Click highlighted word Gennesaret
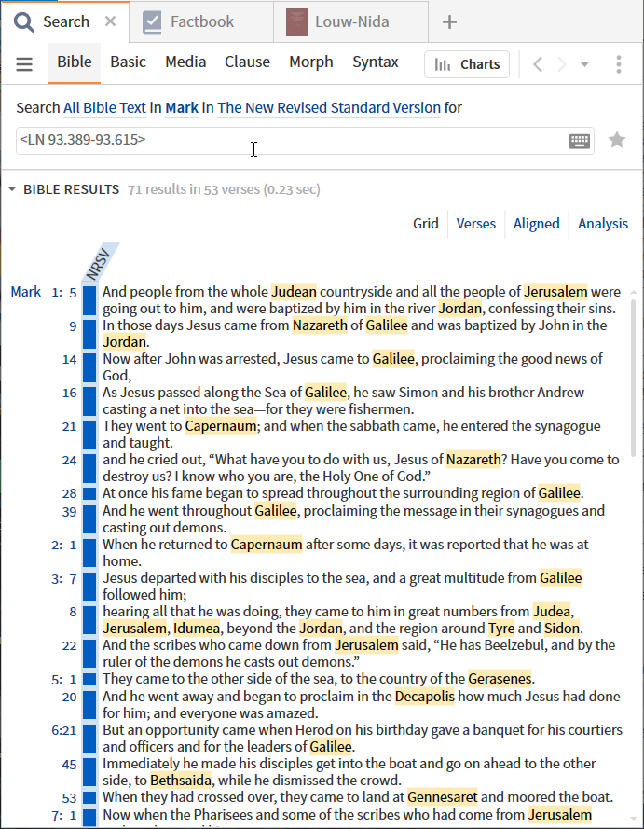Image resolution: width=644 pixels, height=829 pixels. pos(442,797)
